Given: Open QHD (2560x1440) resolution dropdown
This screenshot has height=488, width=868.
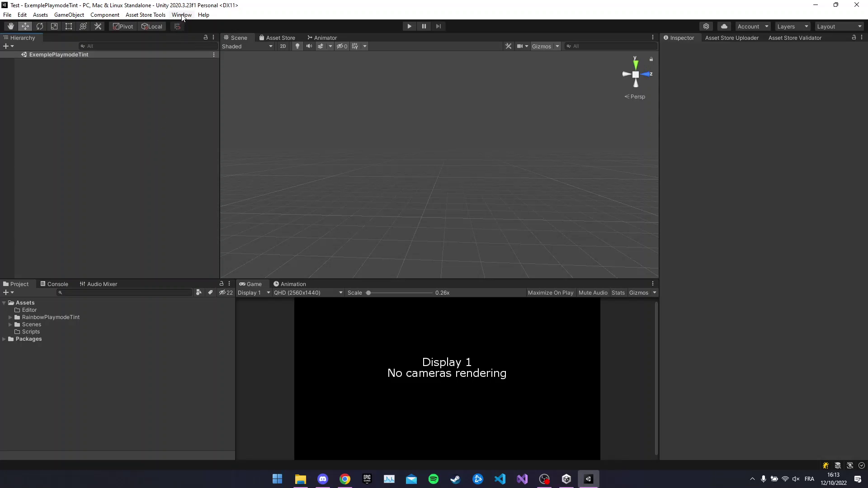Looking at the screenshot, I should [x=308, y=293].
